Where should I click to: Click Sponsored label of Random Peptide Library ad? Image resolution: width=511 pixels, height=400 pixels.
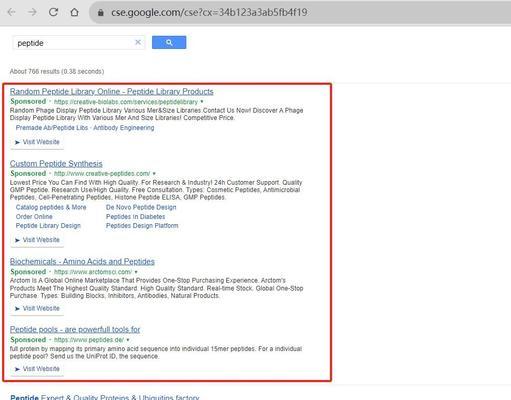pyautogui.click(x=28, y=101)
